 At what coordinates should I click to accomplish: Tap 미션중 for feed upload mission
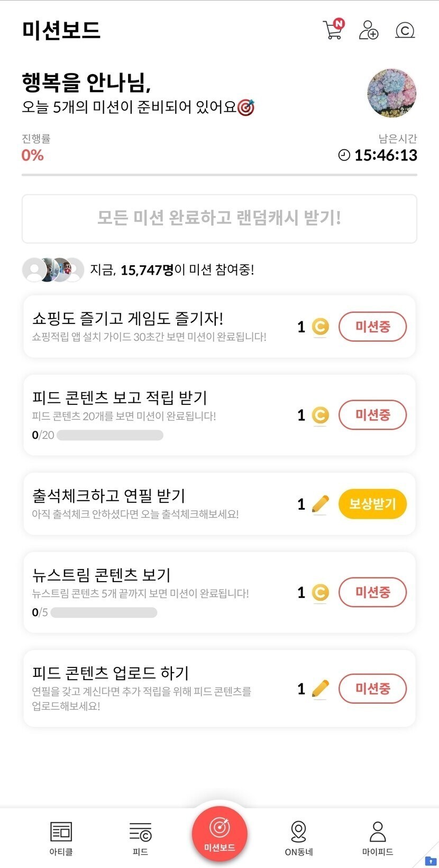coord(372,689)
